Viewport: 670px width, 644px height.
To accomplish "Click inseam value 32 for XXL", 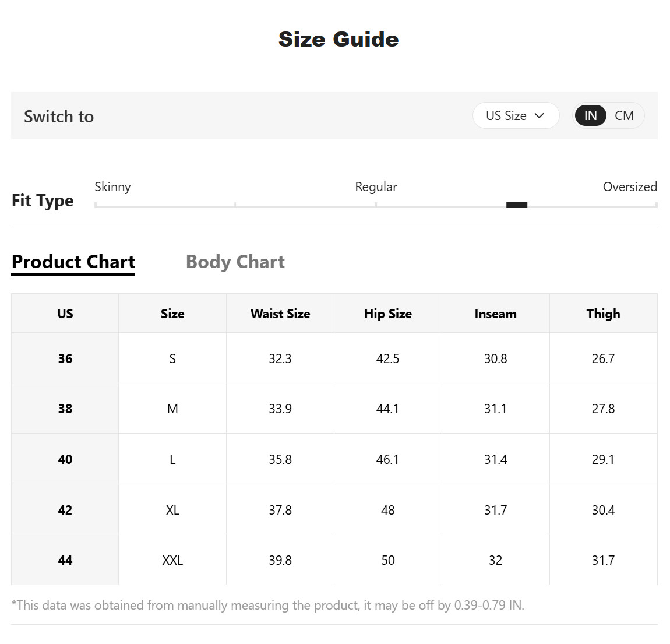I will (x=496, y=560).
